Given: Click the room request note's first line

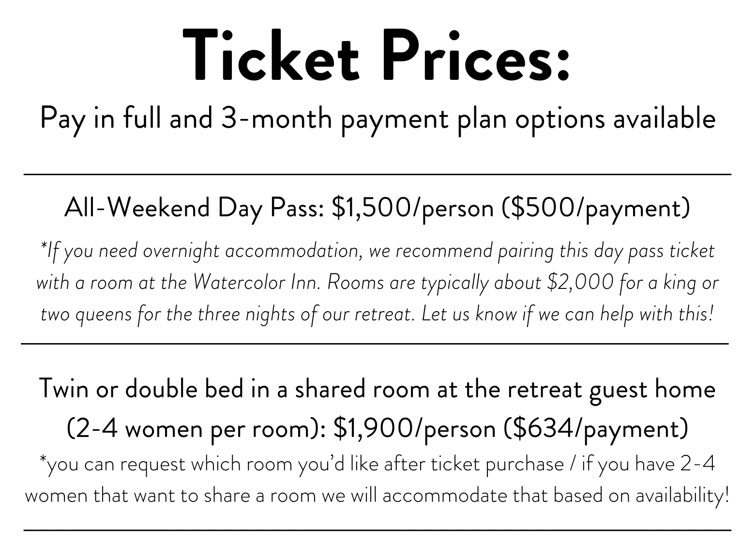Looking at the screenshot, I should pyautogui.click(x=377, y=465).
